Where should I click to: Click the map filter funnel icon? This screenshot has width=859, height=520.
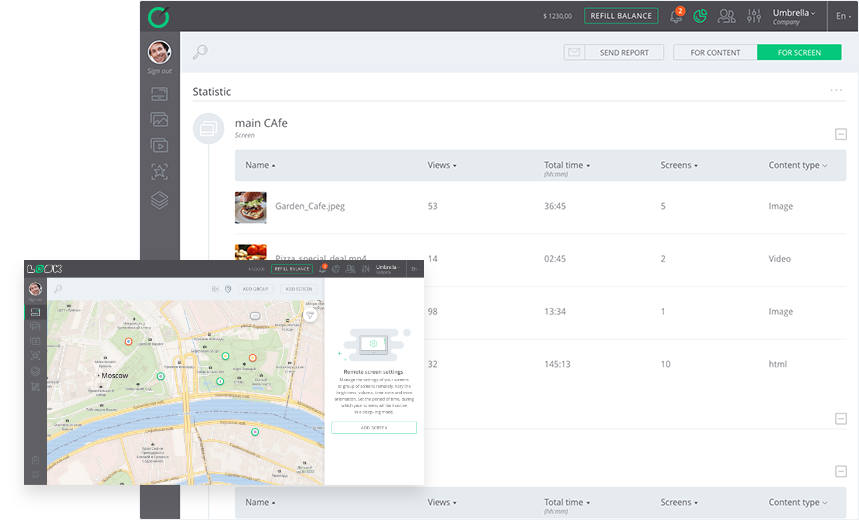click(x=310, y=315)
